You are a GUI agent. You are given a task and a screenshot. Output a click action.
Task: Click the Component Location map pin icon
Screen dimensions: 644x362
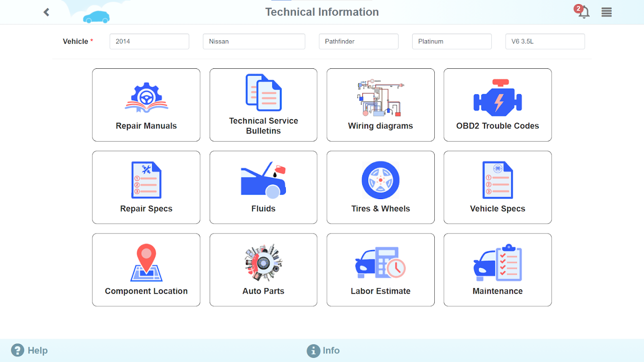[146, 263]
